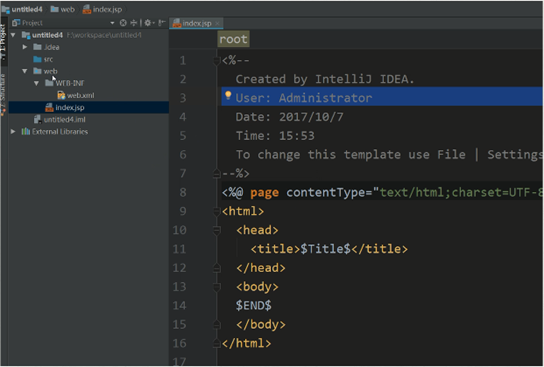Click the scroll-from-source target icon in Project panel
This screenshot has width=544, height=367.
pyautogui.click(x=123, y=23)
